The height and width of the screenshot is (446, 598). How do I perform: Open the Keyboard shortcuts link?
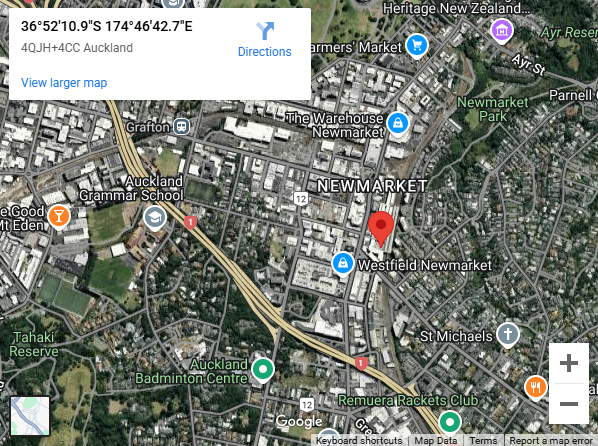[x=359, y=440]
